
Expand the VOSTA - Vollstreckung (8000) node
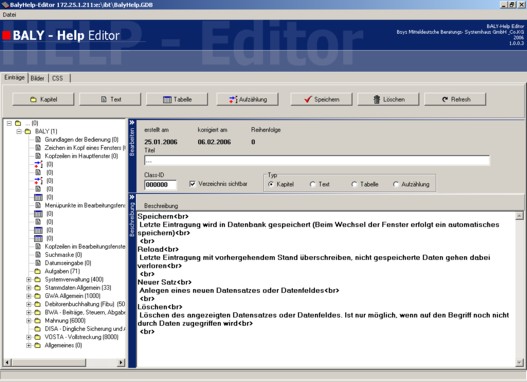coord(29,337)
